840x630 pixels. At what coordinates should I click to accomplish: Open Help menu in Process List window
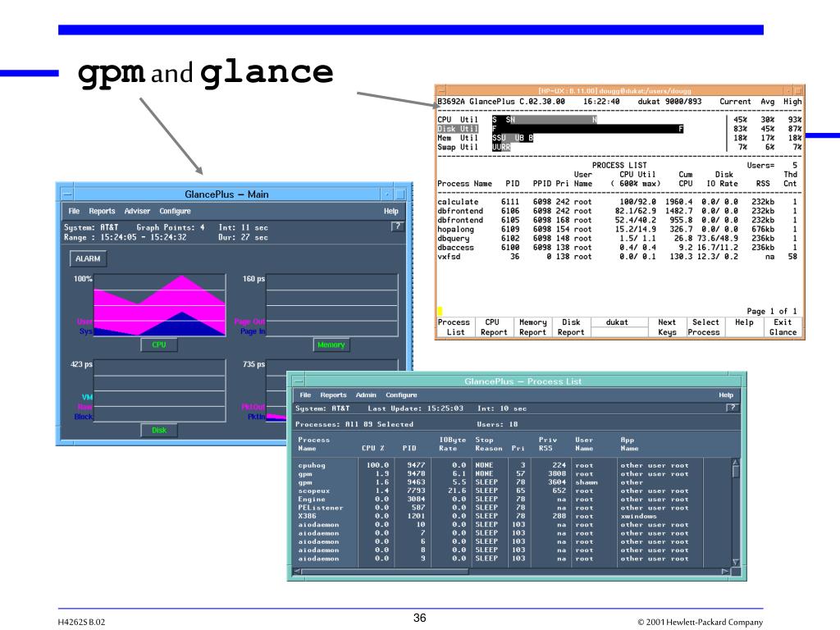pyautogui.click(x=726, y=395)
